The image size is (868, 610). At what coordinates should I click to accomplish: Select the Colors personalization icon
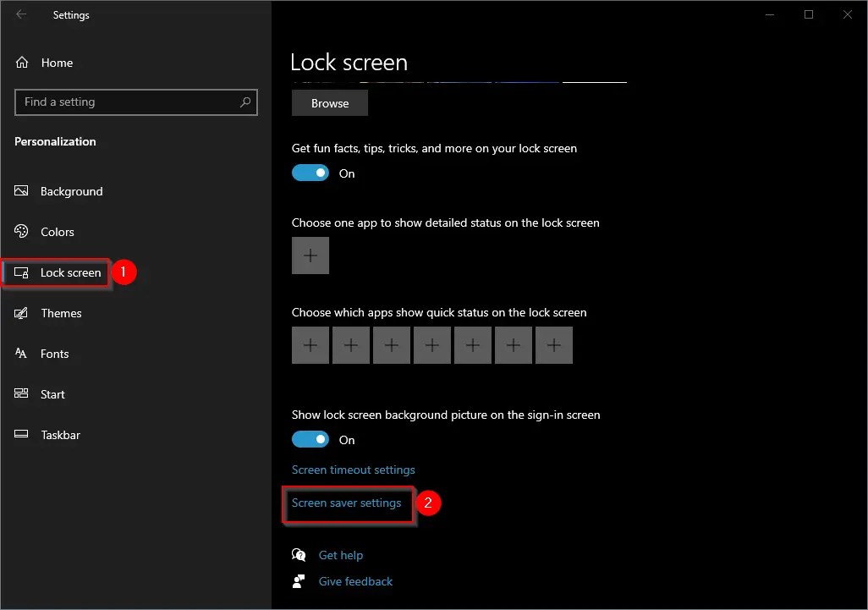click(x=20, y=232)
